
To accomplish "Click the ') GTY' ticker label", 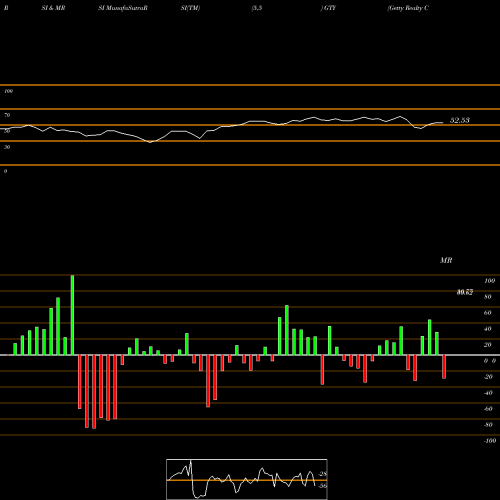I will tap(328, 8).
